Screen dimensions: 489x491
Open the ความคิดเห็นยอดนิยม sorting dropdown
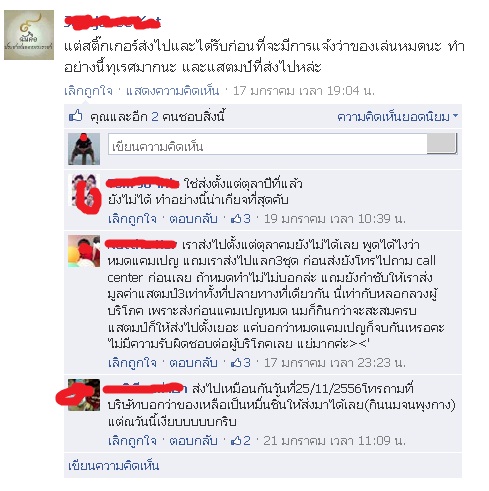pos(397,117)
